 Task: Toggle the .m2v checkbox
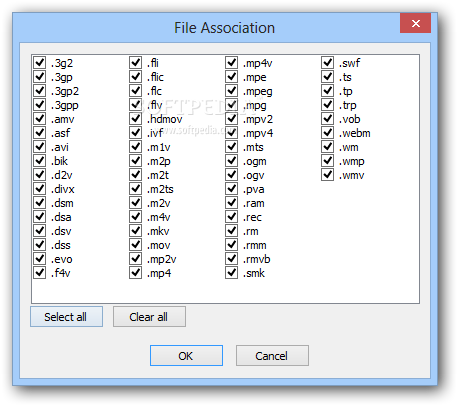(x=136, y=203)
